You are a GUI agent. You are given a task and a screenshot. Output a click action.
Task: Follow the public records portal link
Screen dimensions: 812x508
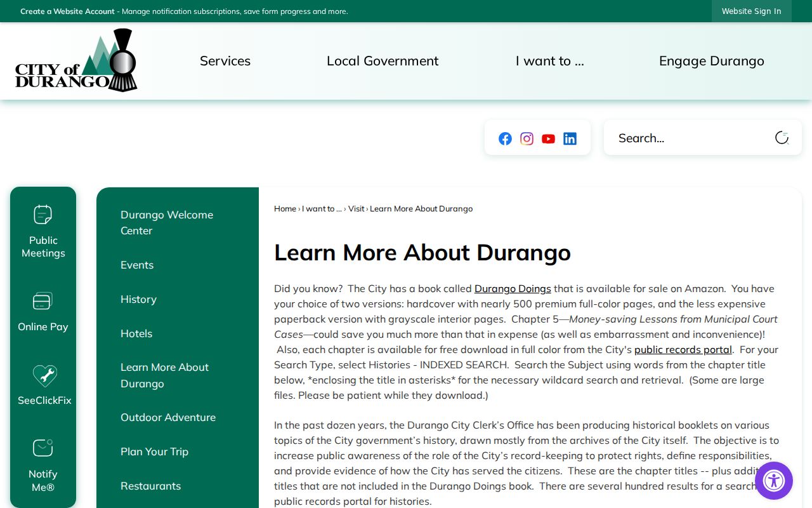[x=683, y=349]
